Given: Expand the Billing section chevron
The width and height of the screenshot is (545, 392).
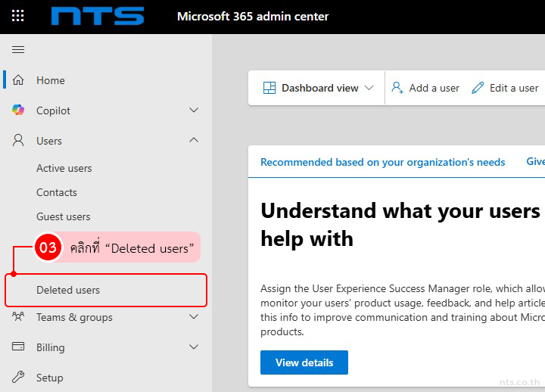Looking at the screenshot, I should pyautogui.click(x=194, y=347).
